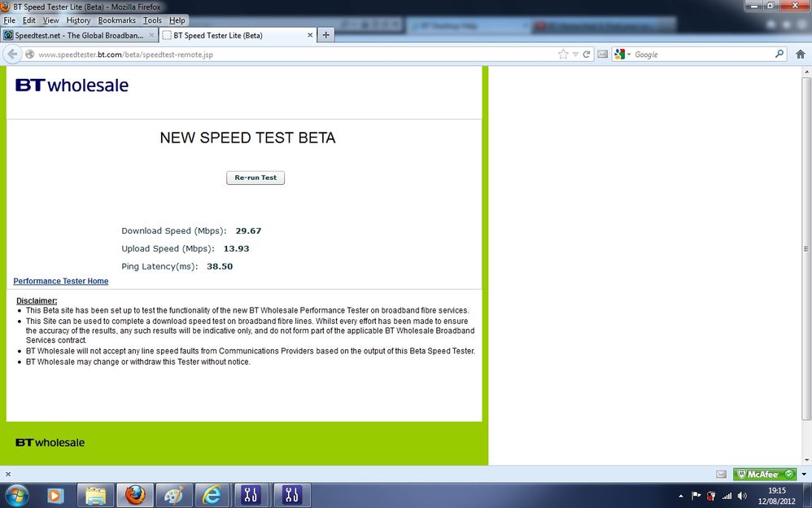Click the download speed value 29.67
The image size is (812, 508).
coord(249,231)
